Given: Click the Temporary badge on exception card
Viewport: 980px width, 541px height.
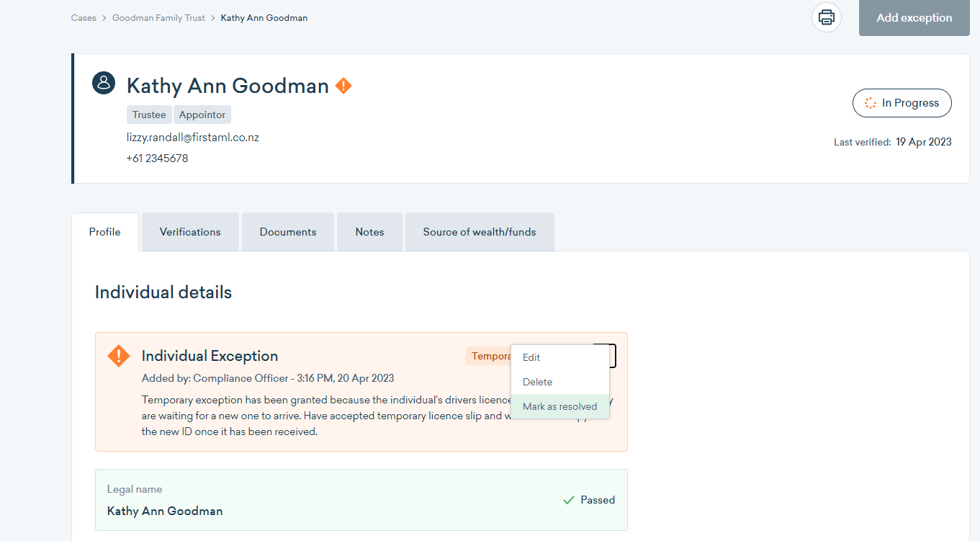Looking at the screenshot, I should pos(489,356).
